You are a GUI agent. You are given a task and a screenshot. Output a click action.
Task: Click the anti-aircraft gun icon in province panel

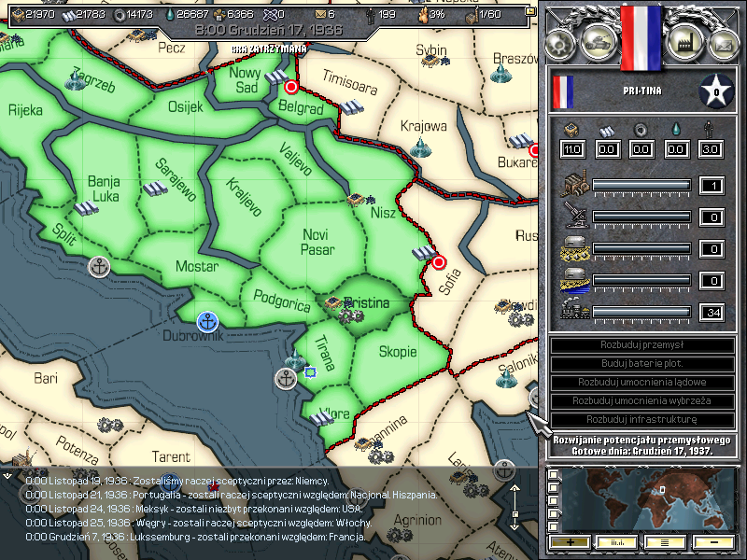click(x=575, y=216)
